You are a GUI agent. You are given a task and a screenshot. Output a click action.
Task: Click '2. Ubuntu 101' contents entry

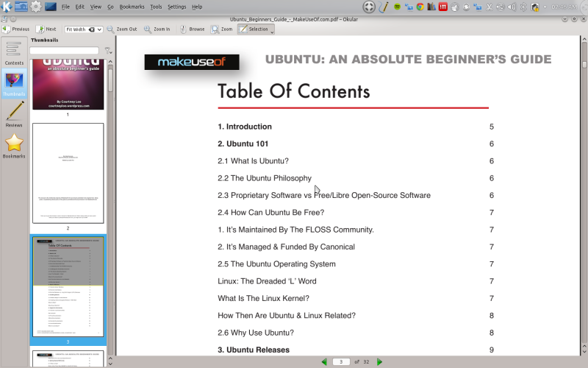243,144
